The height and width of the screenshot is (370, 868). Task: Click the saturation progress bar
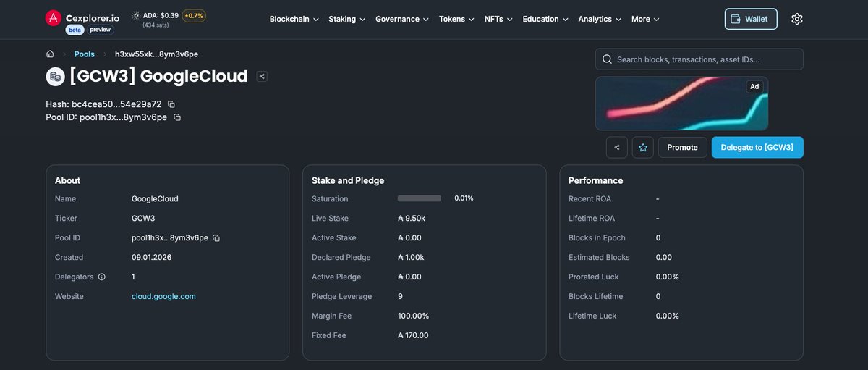pyautogui.click(x=420, y=198)
